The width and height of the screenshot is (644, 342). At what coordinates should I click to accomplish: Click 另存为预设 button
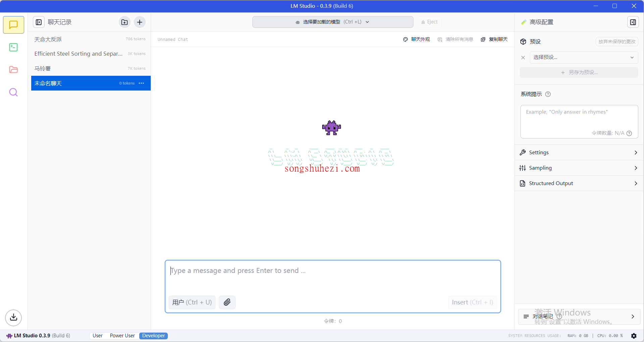pos(579,72)
